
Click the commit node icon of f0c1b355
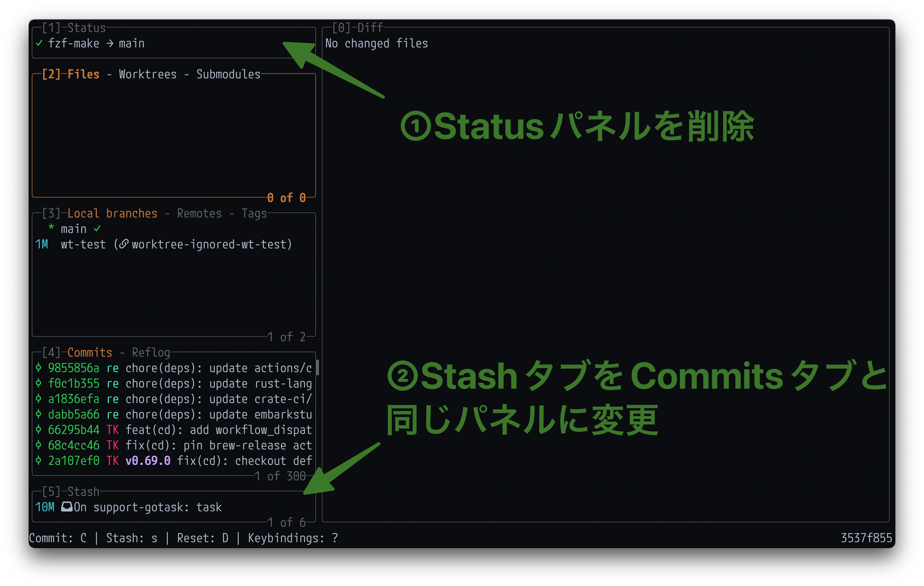38,383
